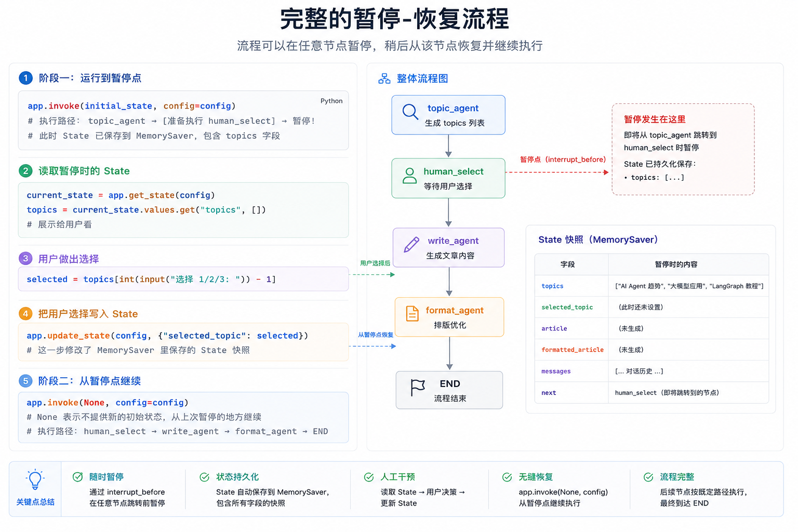Click the pencil icon in write_agent node
This screenshot has height=532, width=798.
[x=411, y=245]
